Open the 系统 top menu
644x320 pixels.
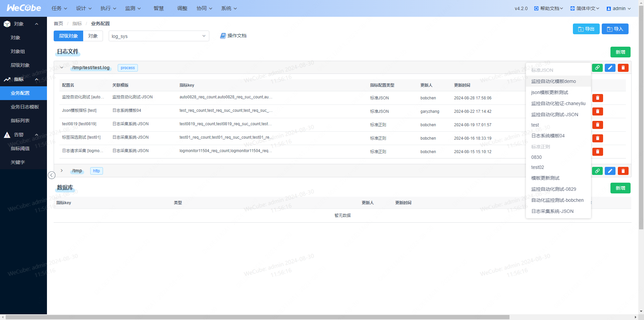click(229, 8)
